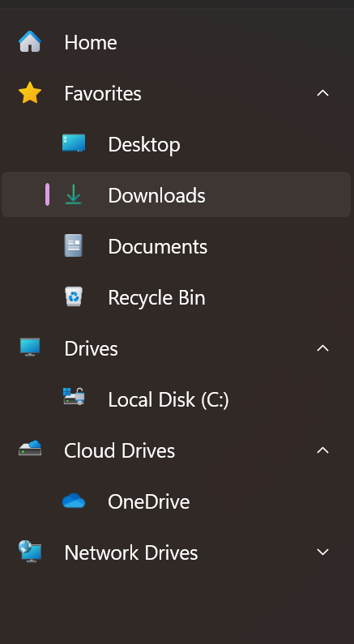The image size is (354, 644).
Task: Select the OneDrive label
Action: click(x=149, y=501)
